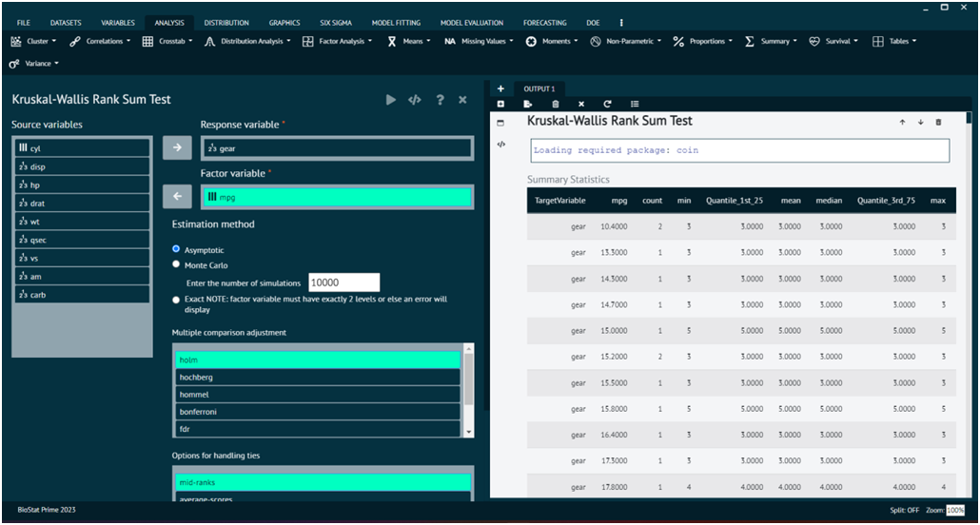
Task: Select Asymptotic estimation method
Action: 176,249
